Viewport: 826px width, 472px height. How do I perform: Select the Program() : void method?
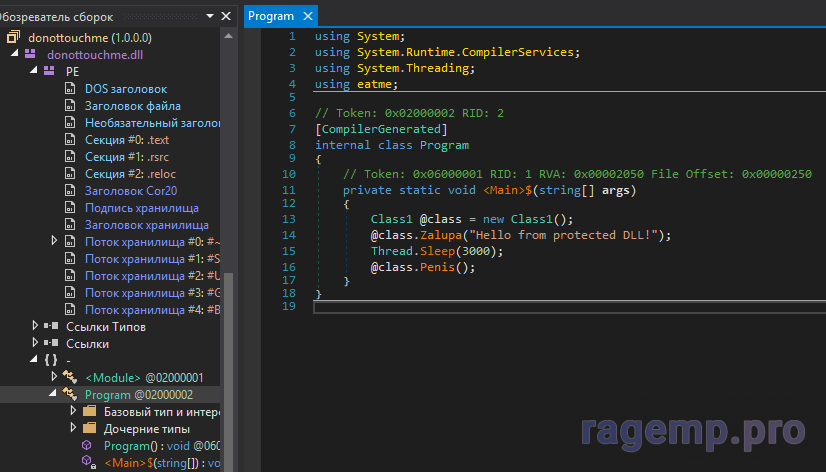pyautogui.click(x=162, y=445)
